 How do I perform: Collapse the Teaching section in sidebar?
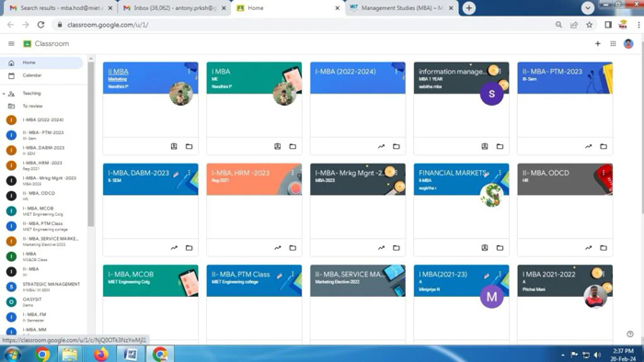pos(4,94)
